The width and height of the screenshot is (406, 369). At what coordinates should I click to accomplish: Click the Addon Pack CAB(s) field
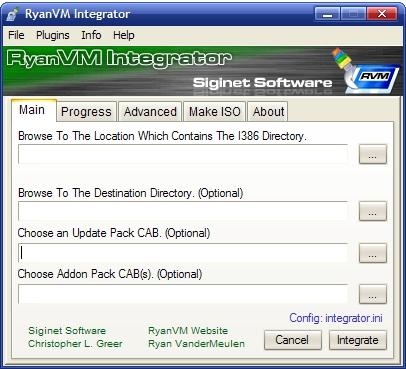(183, 294)
